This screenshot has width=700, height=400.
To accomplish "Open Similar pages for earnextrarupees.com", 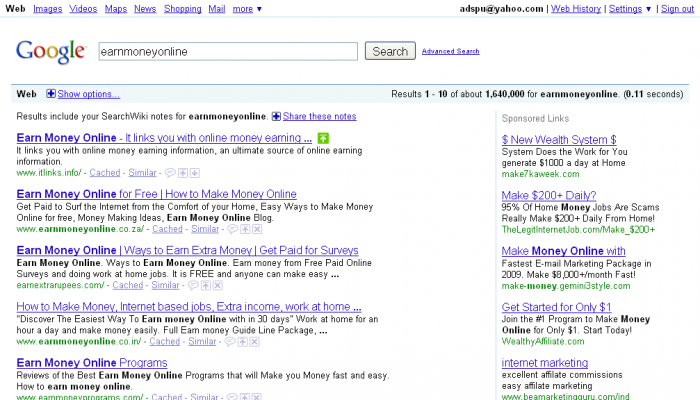I will (x=165, y=285).
